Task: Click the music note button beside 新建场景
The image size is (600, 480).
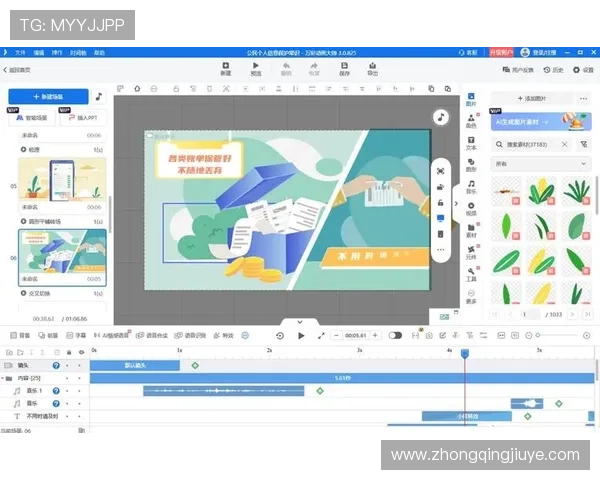Action: click(98, 97)
